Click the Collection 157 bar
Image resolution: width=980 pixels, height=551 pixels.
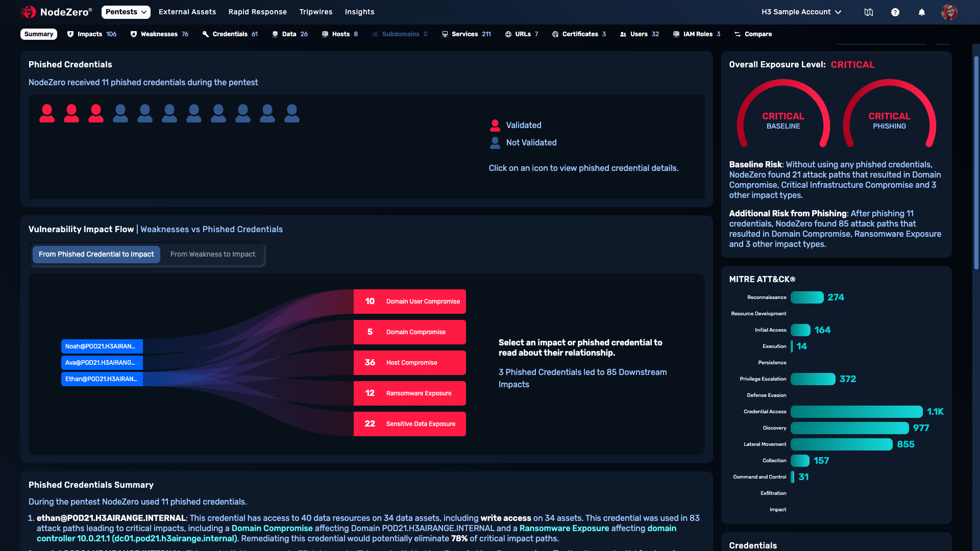coord(800,461)
